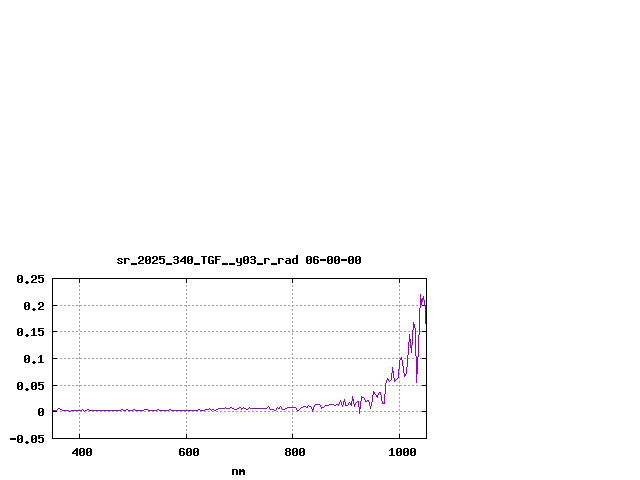Click the 0 tick label on y-axis
Viewport: 640px width, 480px height.
(x=41, y=412)
